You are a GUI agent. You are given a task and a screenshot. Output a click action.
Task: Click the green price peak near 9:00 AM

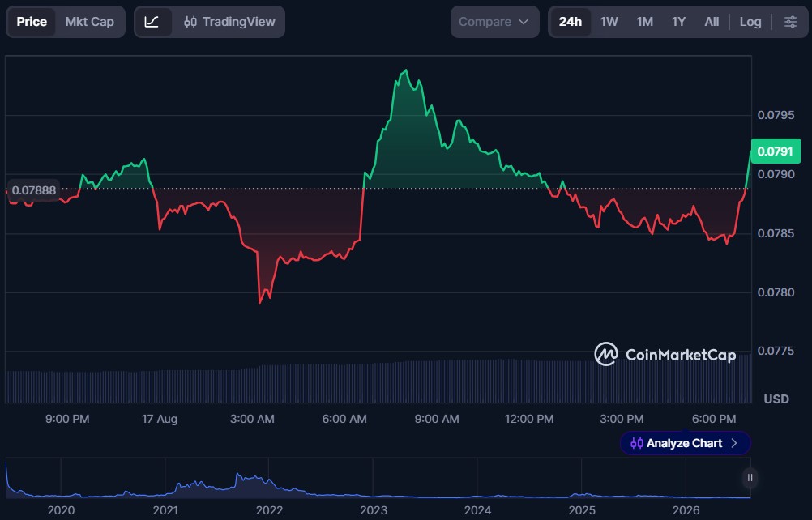click(x=406, y=70)
